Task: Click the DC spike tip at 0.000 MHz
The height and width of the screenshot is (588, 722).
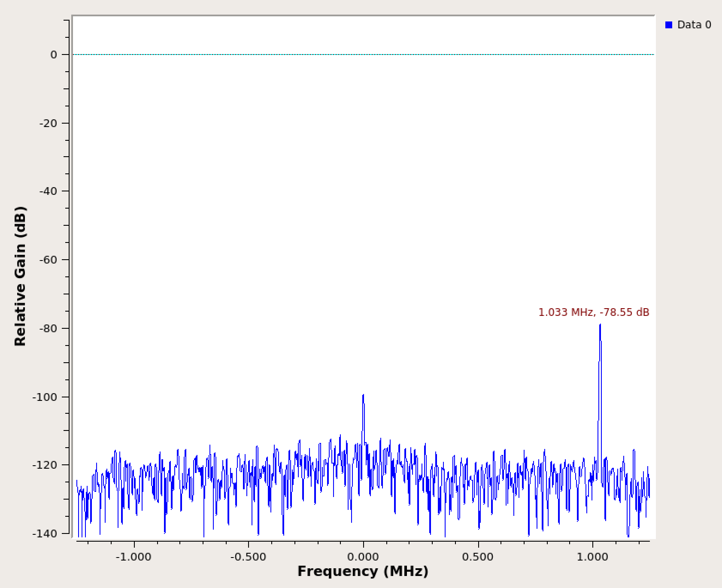Action: 363,395
